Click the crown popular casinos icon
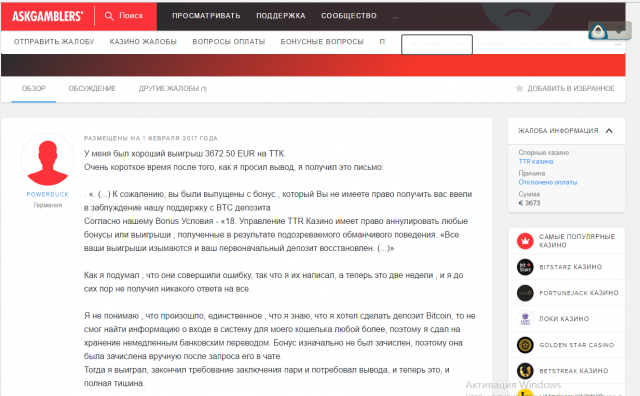The width and height of the screenshot is (640, 396). click(525, 241)
